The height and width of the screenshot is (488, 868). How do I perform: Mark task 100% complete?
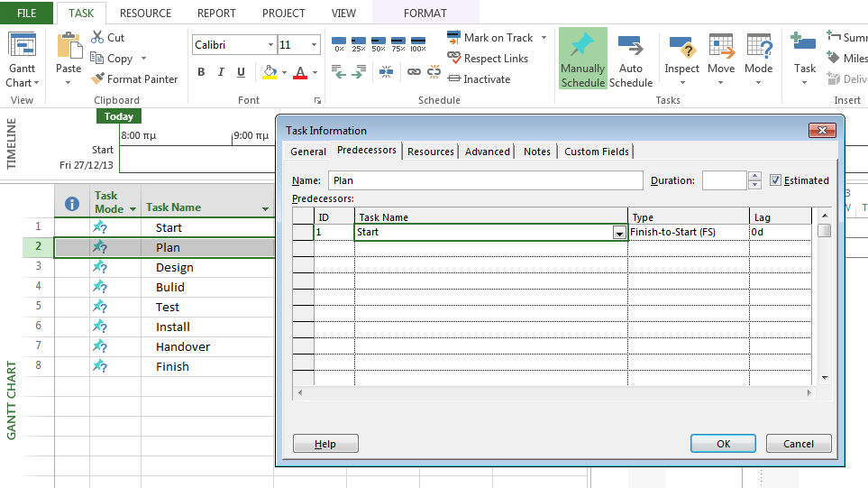[x=418, y=44]
